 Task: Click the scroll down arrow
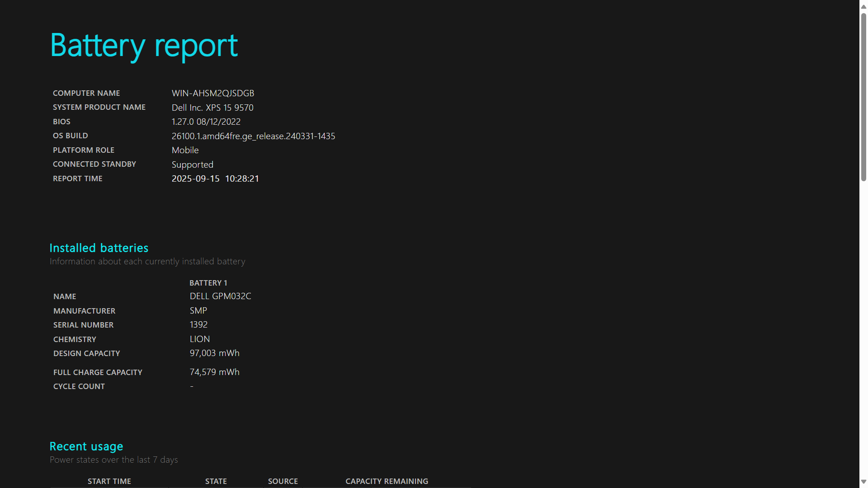point(863,482)
